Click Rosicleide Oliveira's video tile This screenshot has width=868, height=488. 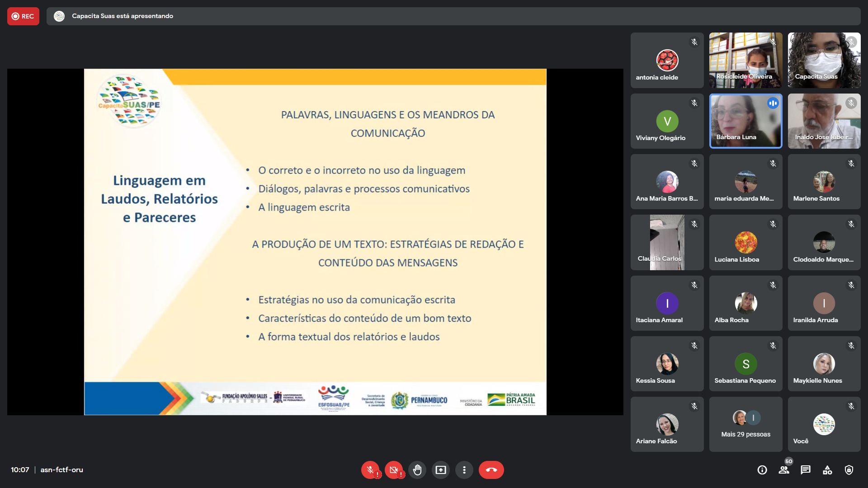click(x=745, y=60)
